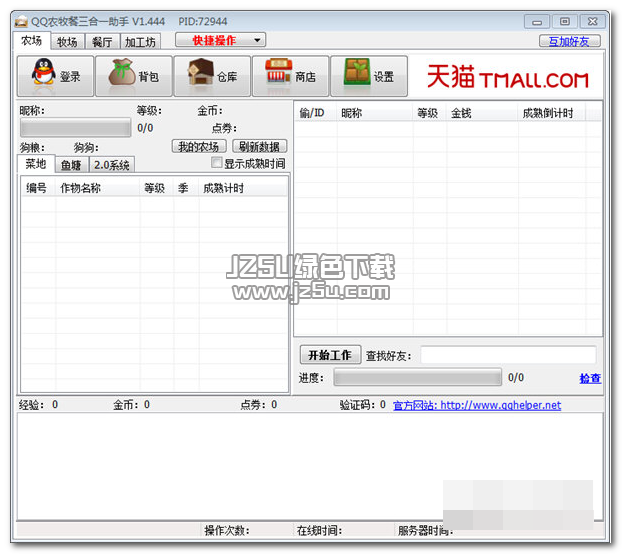Click the 刷新数据 button
The image size is (622, 554).
(x=259, y=146)
